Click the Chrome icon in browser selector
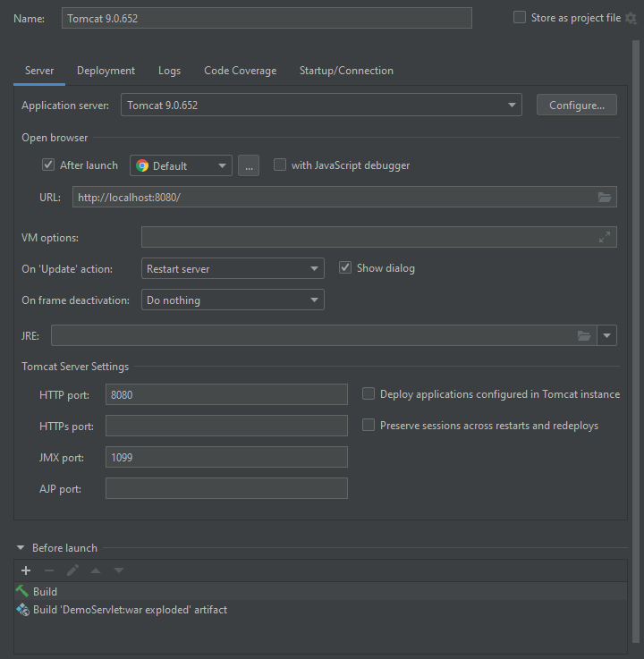The width and height of the screenshot is (644, 659). (142, 165)
